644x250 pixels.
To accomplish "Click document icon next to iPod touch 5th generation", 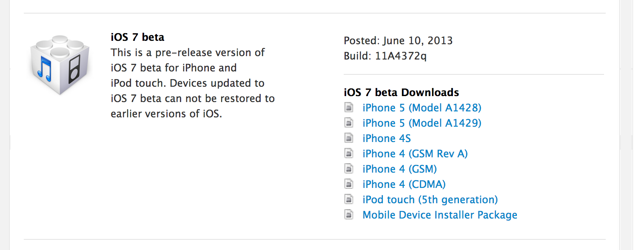I will click(349, 199).
